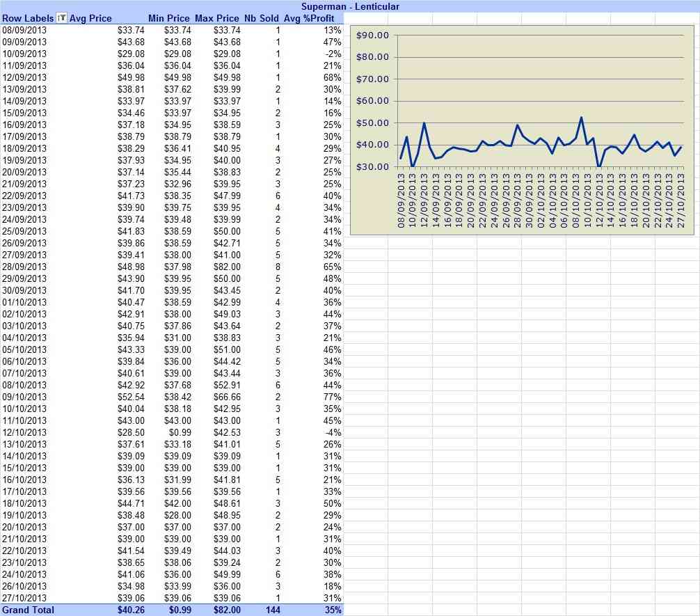This screenshot has width=700, height=616.
Task: Select the 77% profit cell
Action: 332,397
